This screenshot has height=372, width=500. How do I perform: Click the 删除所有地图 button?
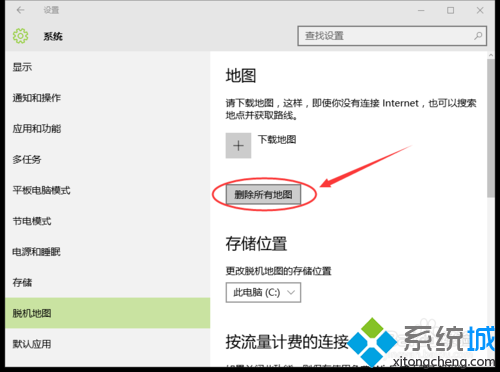pos(263,194)
